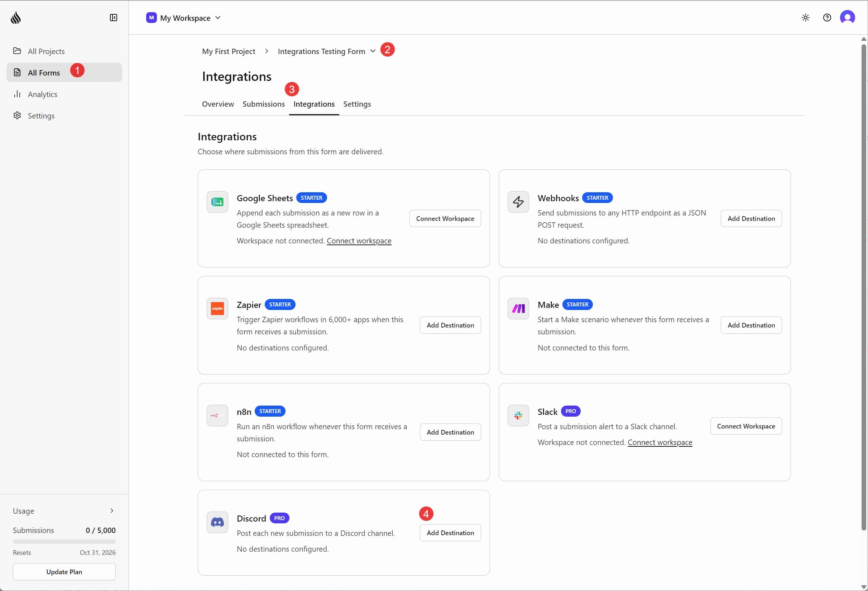Viewport: 868px width, 591px height.
Task: Click Connect Workspace button for Google Sheets
Action: 445,218
